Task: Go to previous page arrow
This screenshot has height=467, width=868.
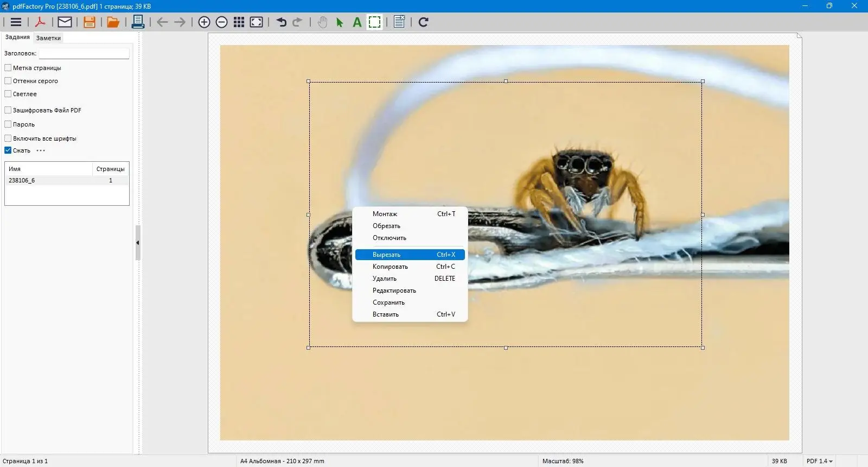Action: 162,22
